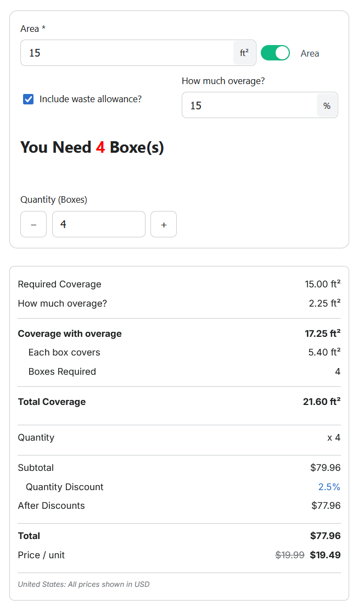Click the Quantity value x 4
364x611 pixels.
pyautogui.click(x=334, y=437)
